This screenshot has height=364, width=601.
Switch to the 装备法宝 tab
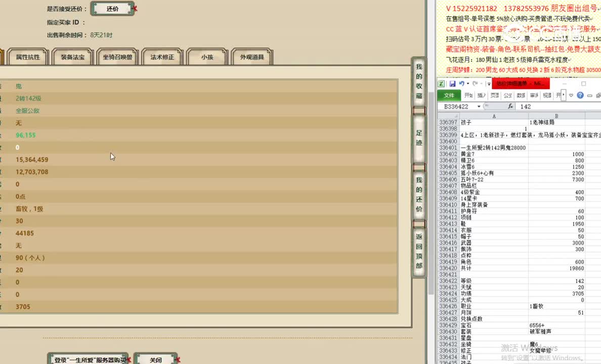click(x=72, y=57)
